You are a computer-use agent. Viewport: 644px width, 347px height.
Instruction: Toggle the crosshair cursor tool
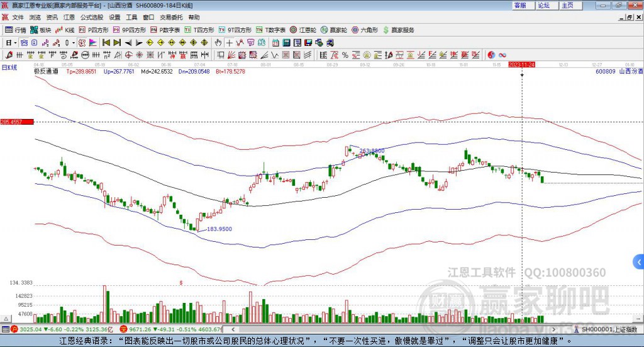click(229, 43)
